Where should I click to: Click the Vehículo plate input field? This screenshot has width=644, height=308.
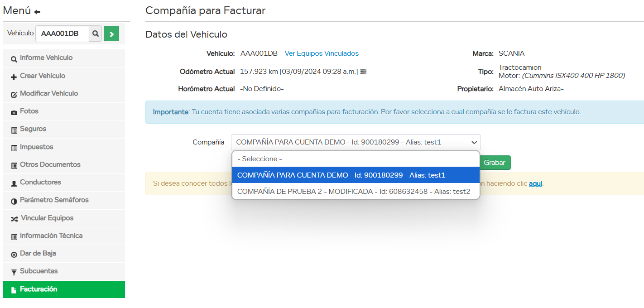coord(62,34)
